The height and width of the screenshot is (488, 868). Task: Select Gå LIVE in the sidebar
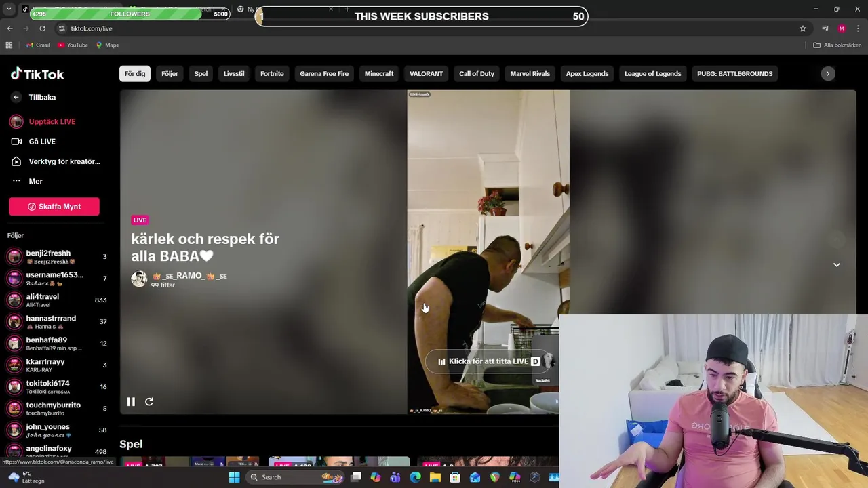33,142
